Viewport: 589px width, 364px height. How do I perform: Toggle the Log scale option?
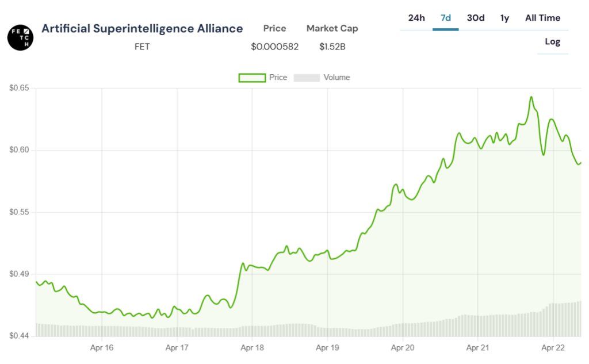pos(552,41)
